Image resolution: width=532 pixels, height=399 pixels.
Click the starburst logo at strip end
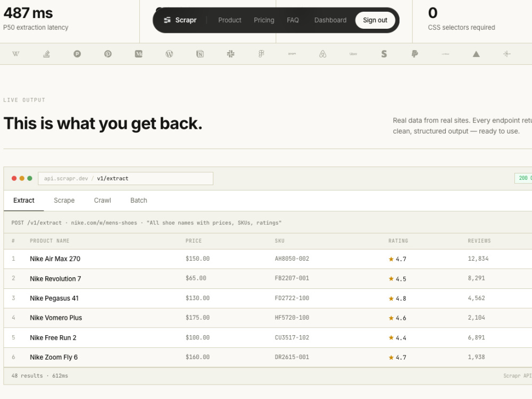[x=507, y=54]
